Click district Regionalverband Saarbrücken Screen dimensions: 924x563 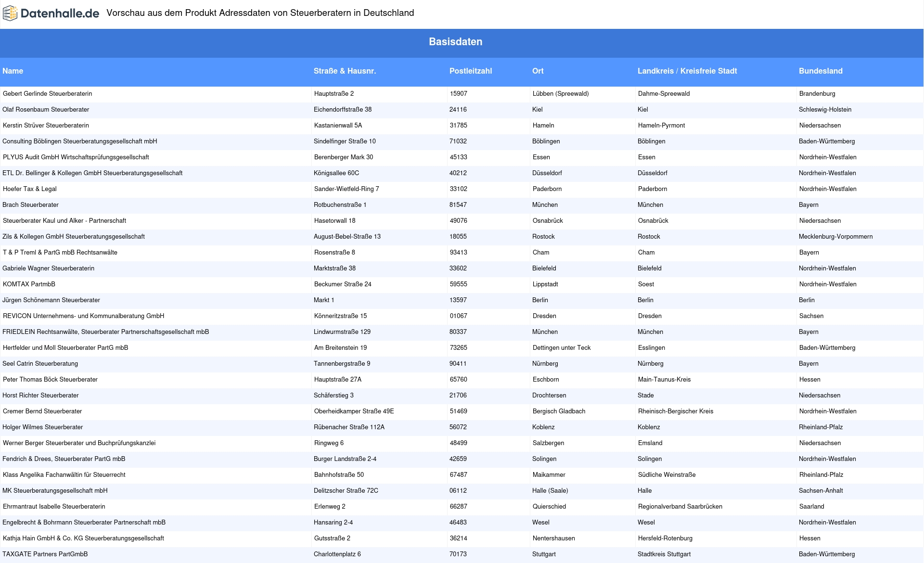pos(680,507)
